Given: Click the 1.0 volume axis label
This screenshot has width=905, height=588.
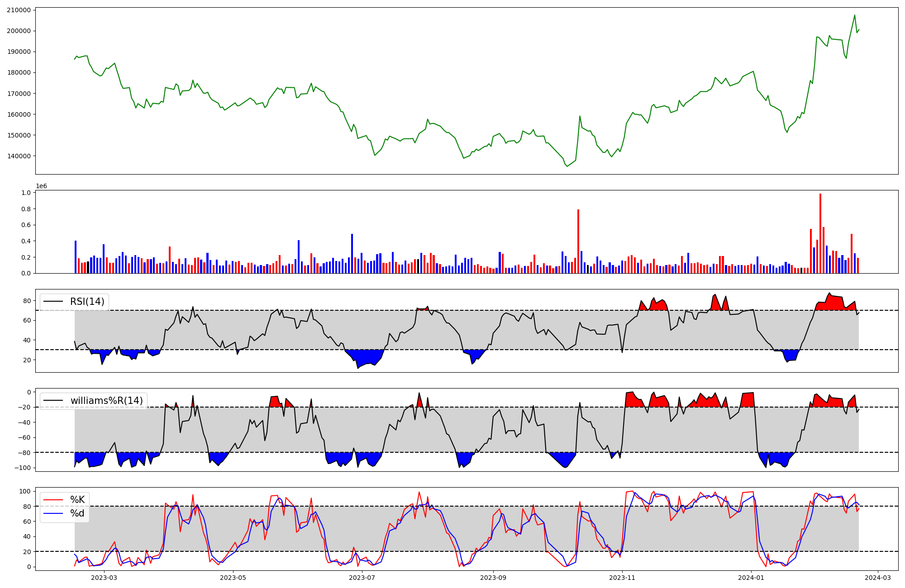Looking at the screenshot, I should 26,193.
